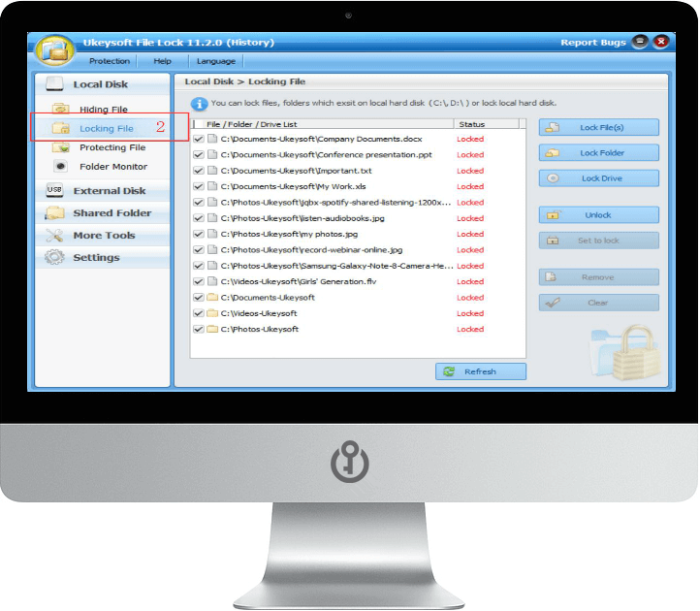Click the Shared Folder icon

pos(54,212)
